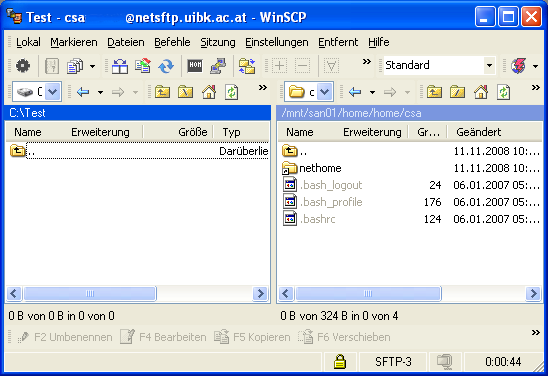The height and width of the screenshot is (376, 548).
Task: Click Compare directories icon
Action: coord(120,66)
